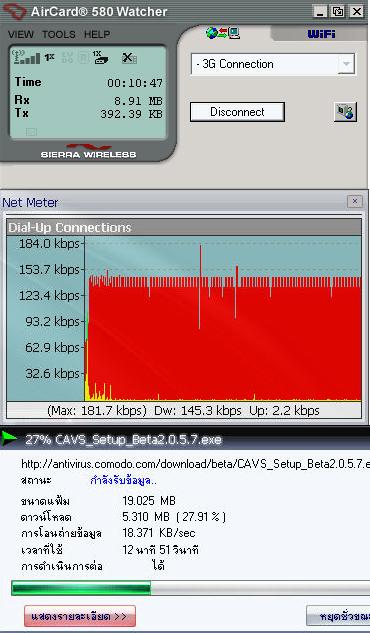Viewport: 370px width, 633px height.
Task: Click the signal strength bars icon
Action: pos(26,57)
